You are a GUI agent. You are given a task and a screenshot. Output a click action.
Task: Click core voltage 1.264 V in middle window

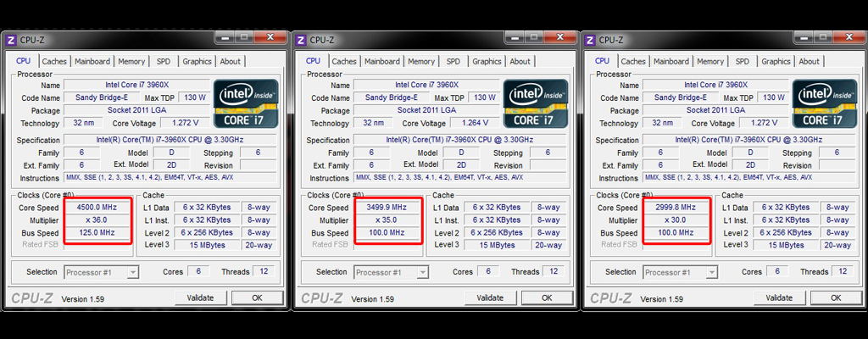tap(475, 123)
